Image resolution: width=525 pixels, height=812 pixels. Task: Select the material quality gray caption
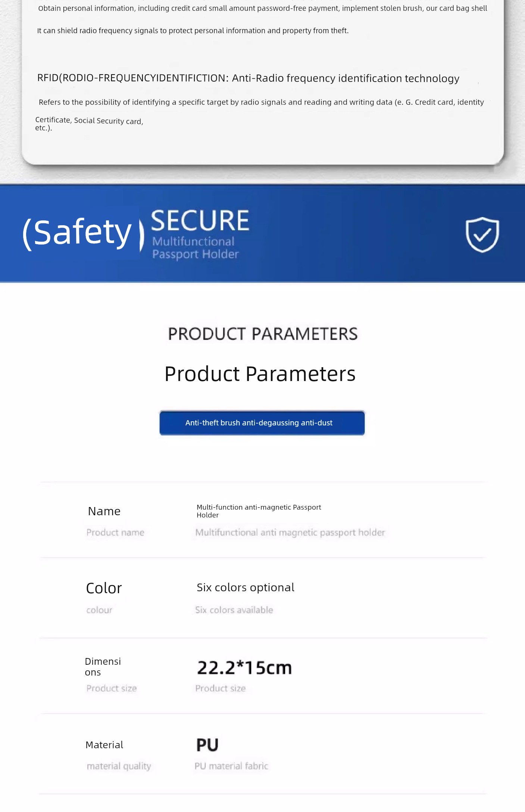pos(119,766)
